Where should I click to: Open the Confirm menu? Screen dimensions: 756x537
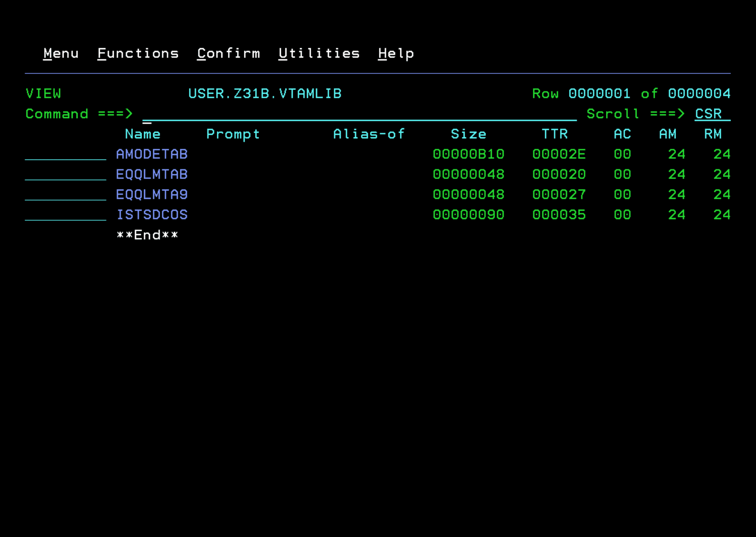pos(228,53)
